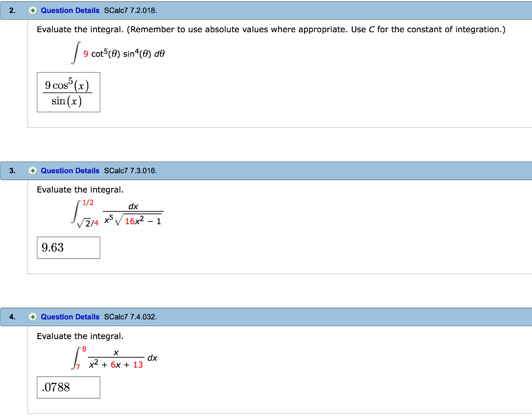
Task: Click the plus icon beside SCalc7 7.3.016
Action: tap(32, 170)
